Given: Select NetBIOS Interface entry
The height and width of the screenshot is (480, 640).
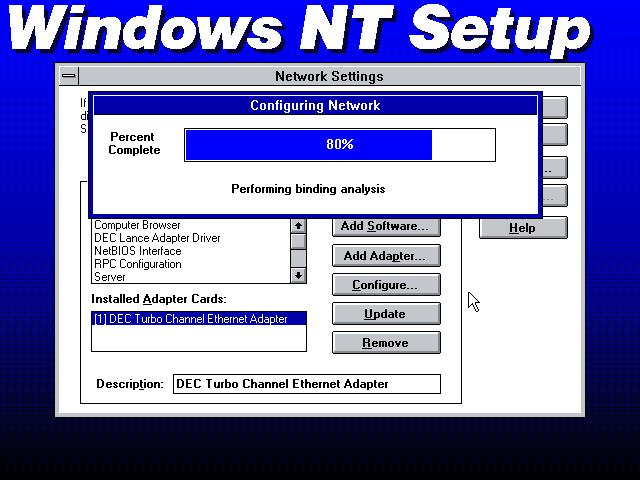Looking at the screenshot, I should 191,251.
